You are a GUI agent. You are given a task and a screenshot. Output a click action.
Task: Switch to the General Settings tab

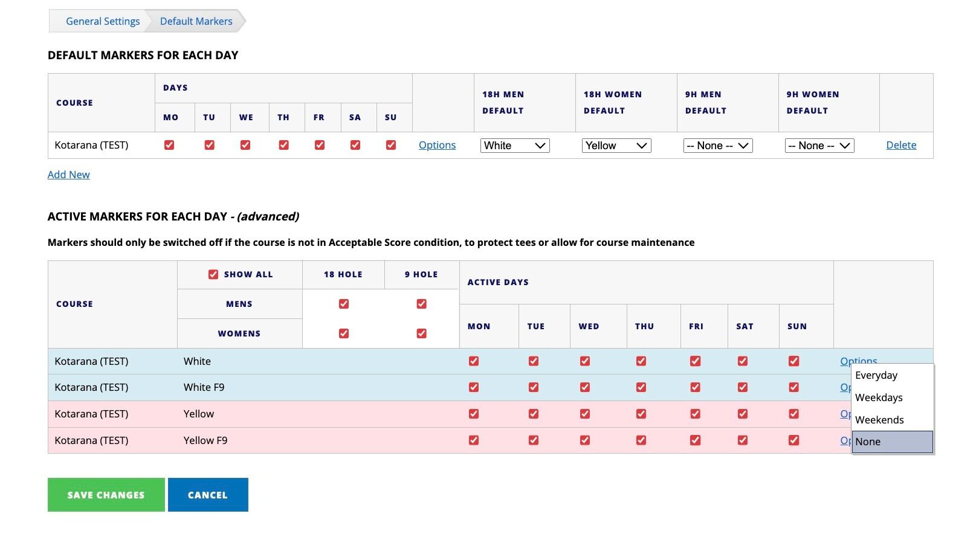point(103,21)
